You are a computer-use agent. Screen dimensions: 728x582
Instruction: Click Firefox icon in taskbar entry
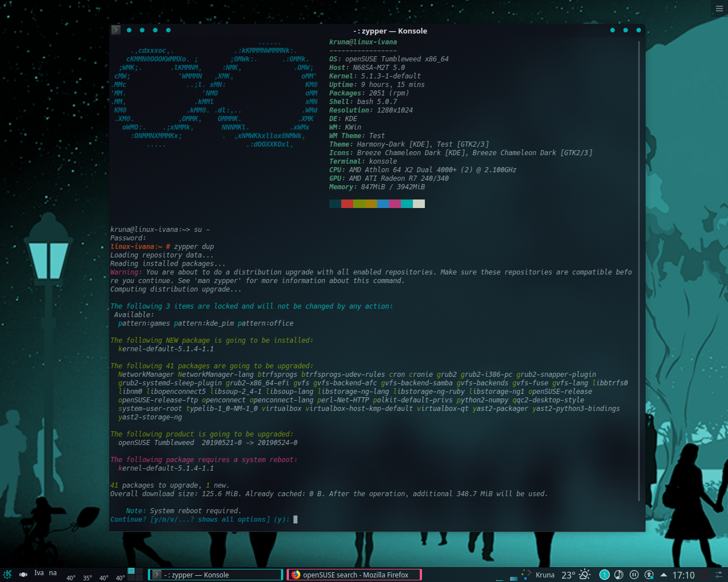pos(296,575)
